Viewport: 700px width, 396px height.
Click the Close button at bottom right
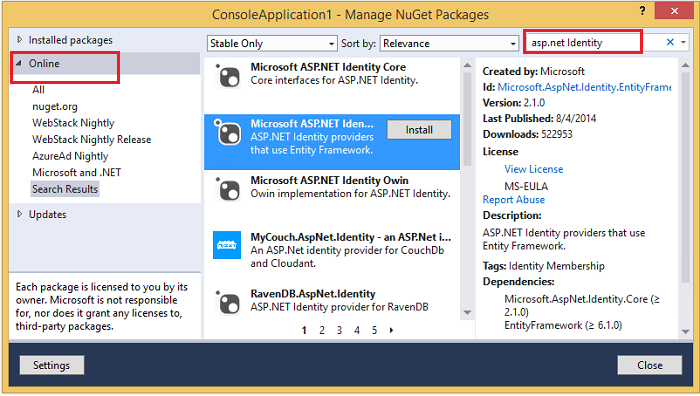(650, 365)
